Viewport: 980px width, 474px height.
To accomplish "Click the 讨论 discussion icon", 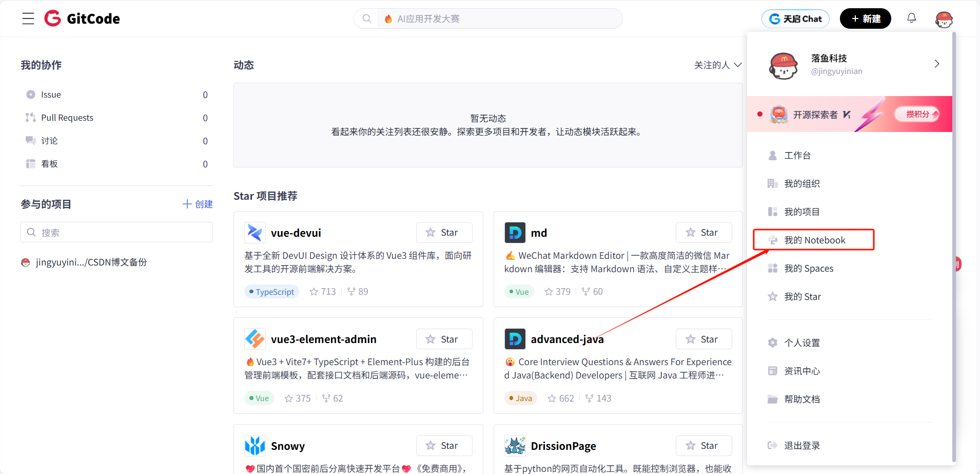I will 31,141.
